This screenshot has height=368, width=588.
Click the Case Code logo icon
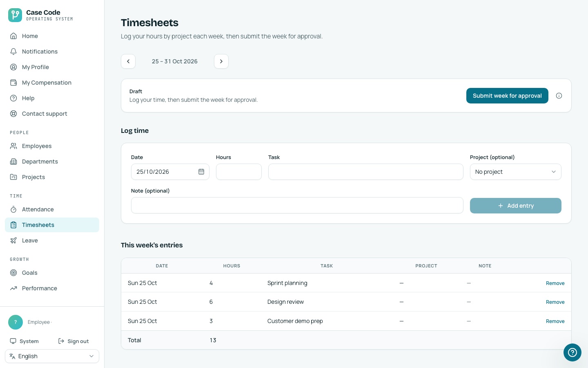point(15,15)
